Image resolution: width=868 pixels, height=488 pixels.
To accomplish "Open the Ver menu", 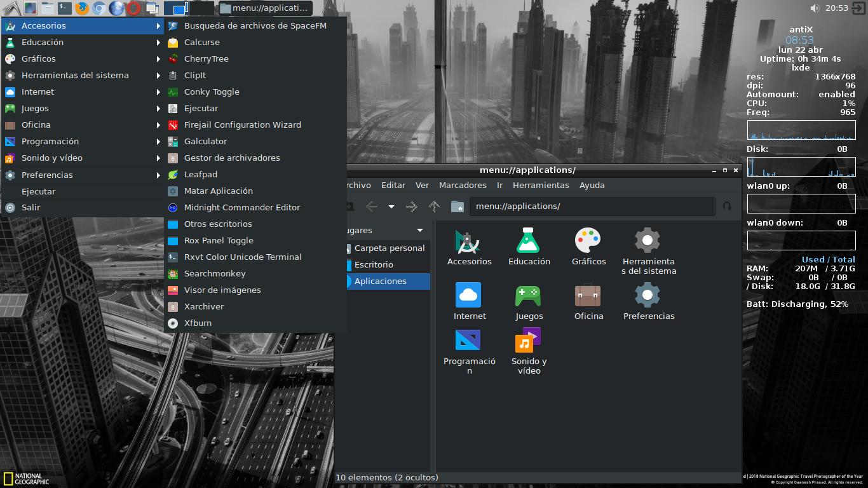I will (422, 186).
